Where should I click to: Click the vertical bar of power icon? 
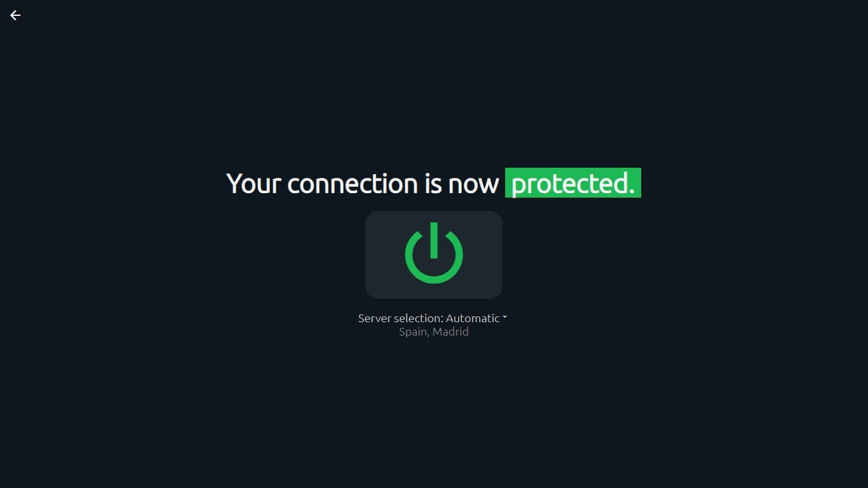pyautogui.click(x=434, y=240)
